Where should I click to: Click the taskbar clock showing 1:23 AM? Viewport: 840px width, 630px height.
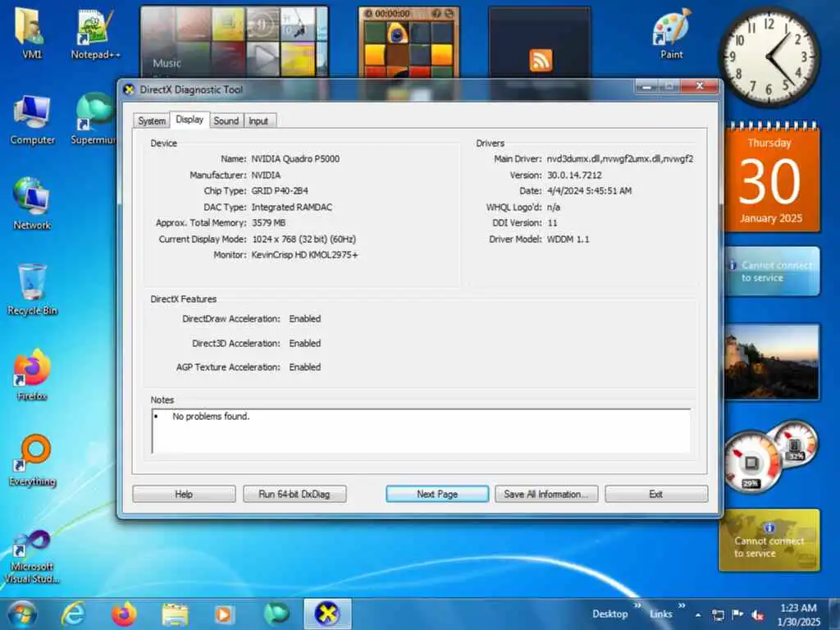(x=798, y=614)
